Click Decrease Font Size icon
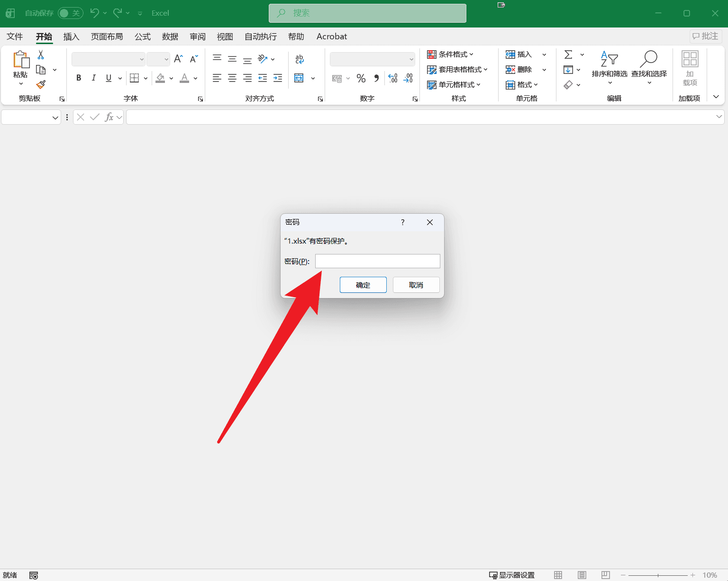This screenshot has height=581, width=728. (193, 59)
